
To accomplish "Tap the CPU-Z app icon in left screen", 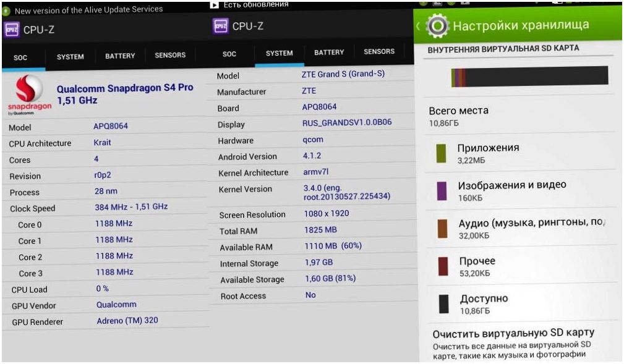I will (x=11, y=30).
